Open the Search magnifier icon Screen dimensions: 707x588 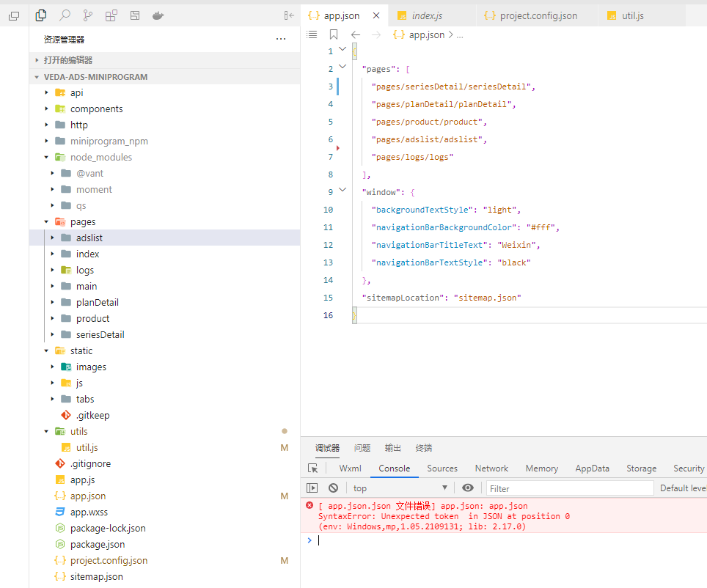pos(65,16)
